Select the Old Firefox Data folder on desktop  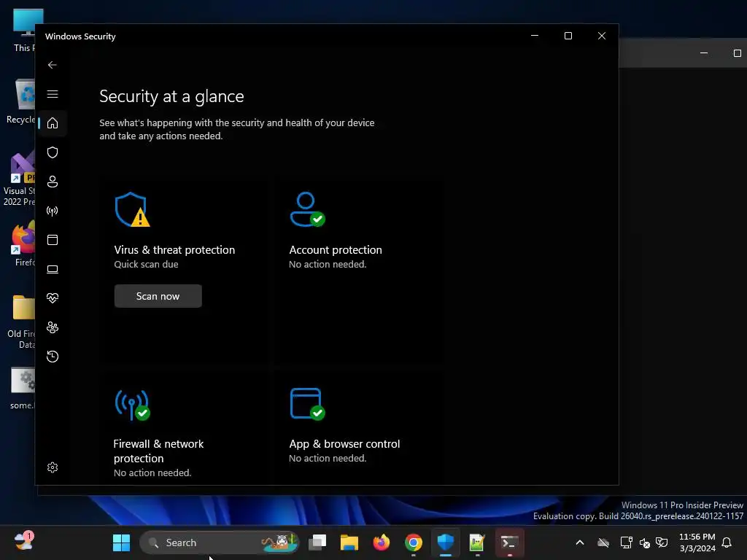pyautogui.click(x=21, y=322)
